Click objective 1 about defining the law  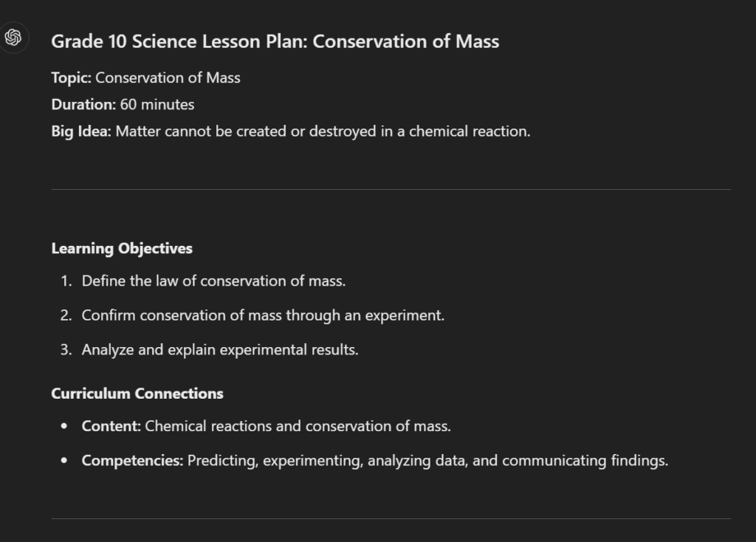coord(213,281)
